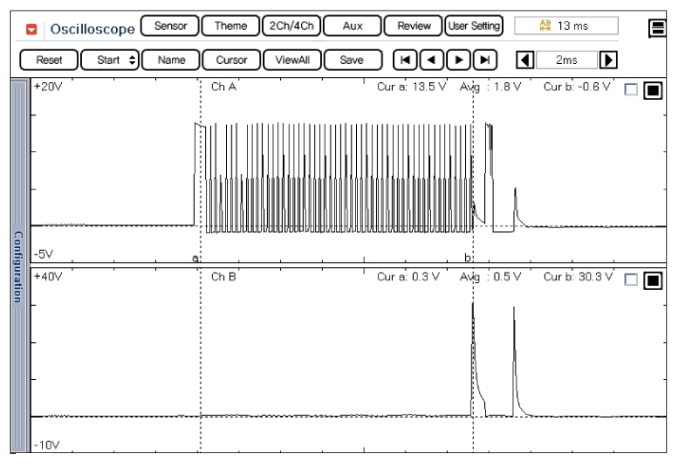Toggle the Ch B black square button

(651, 281)
